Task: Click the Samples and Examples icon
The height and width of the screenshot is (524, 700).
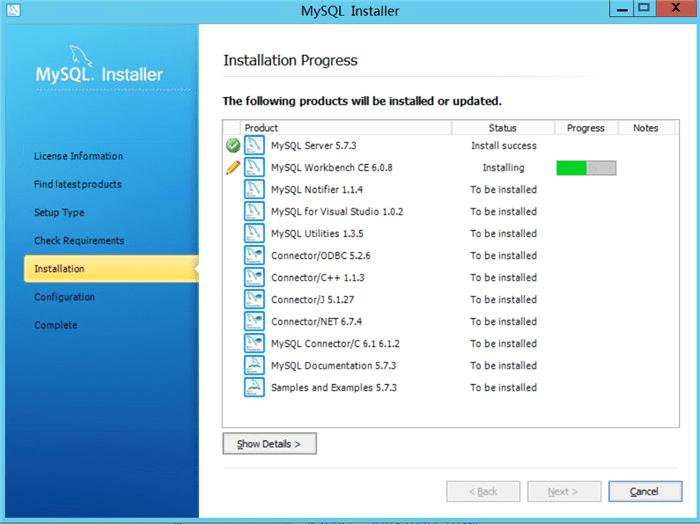Action: click(x=254, y=387)
